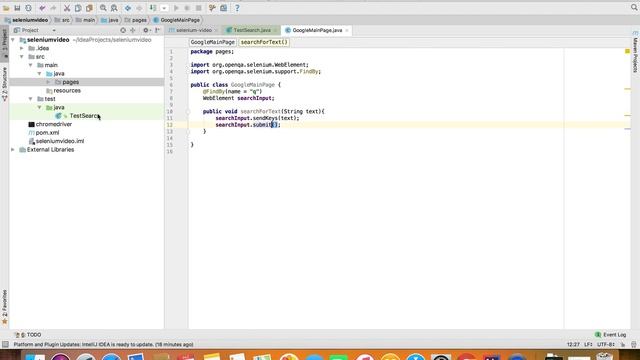Click the yellow inspection indicator square
The height and width of the screenshot is (360, 640).
627,51
